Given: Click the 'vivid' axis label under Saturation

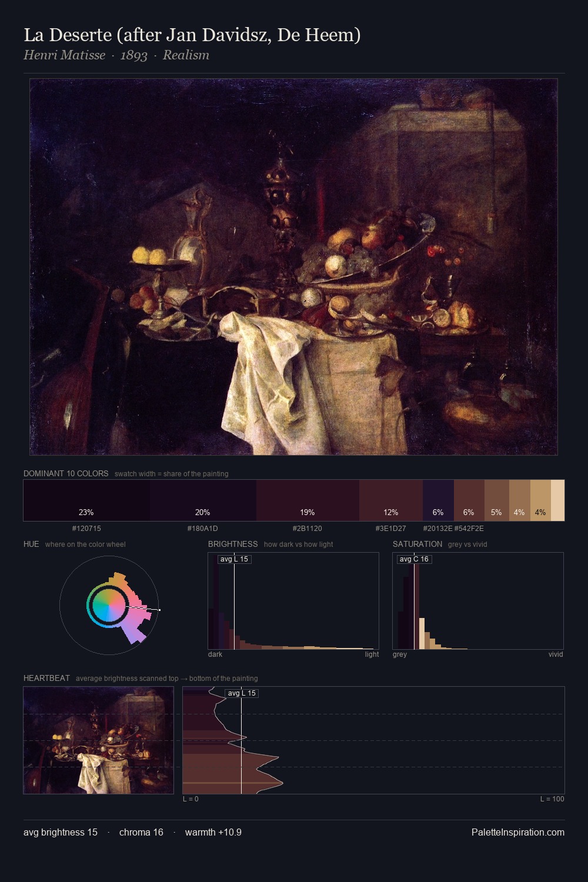Looking at the screenshot, I should 556,654.
